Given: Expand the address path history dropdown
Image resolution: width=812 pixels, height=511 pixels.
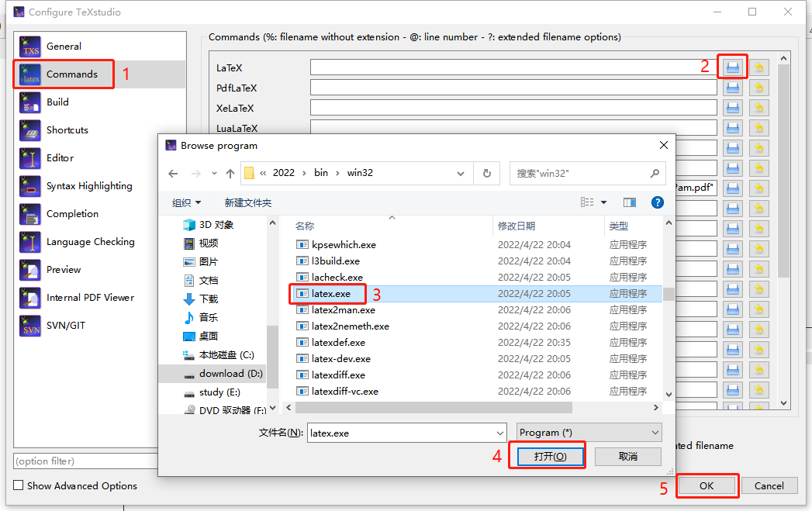Looking at the screenshot, I should [461, 174].
